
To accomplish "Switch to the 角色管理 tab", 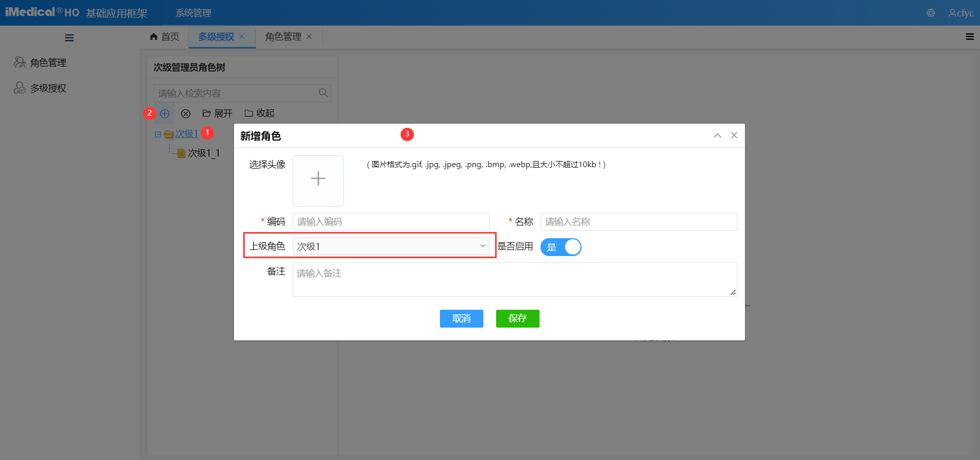I will tap(283, 36).
